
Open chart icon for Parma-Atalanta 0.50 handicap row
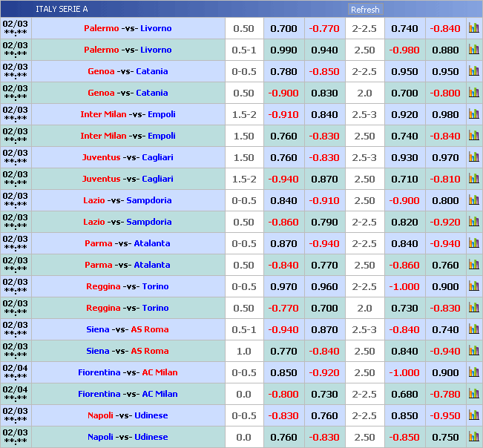tap(473, 265)
